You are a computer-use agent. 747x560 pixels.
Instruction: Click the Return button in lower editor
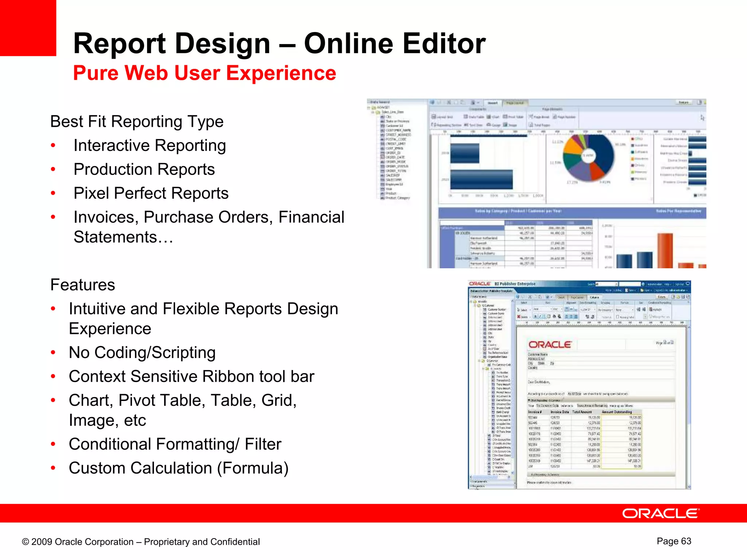[x=661, y=297]
